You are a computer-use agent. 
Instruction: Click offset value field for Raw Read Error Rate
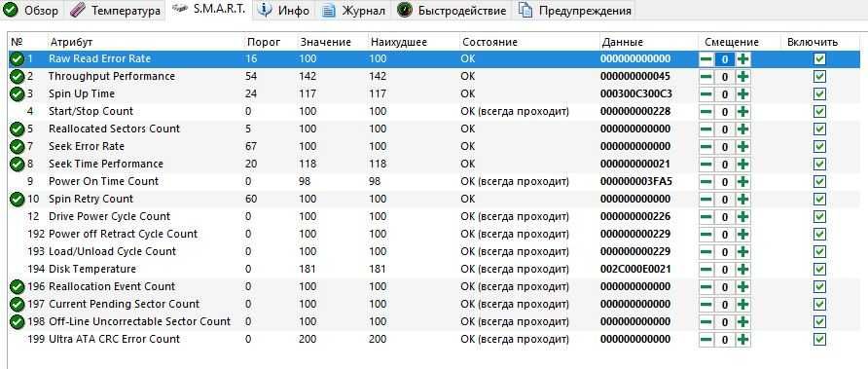[725, 59]
